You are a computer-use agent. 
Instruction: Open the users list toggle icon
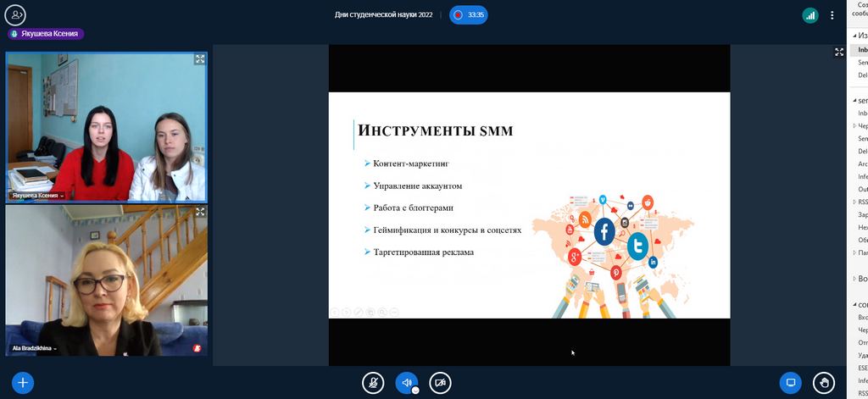(x=15, y=15)
